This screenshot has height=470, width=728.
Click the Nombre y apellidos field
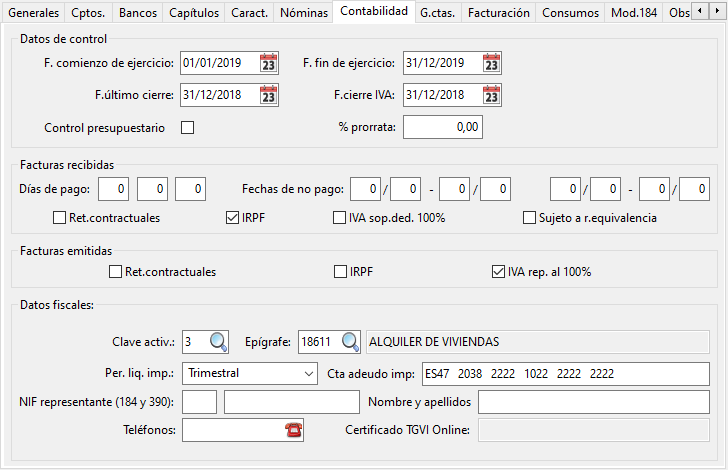click(593, 402)
